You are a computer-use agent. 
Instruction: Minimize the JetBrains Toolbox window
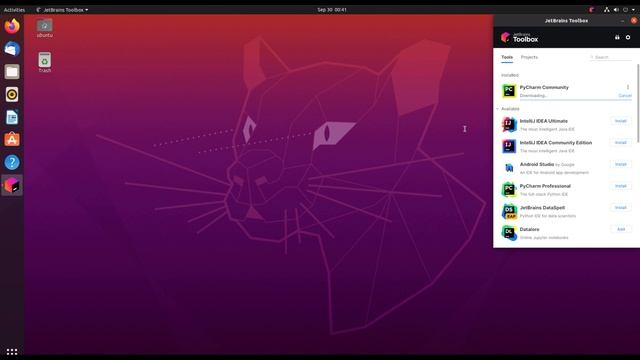[622, 20]
